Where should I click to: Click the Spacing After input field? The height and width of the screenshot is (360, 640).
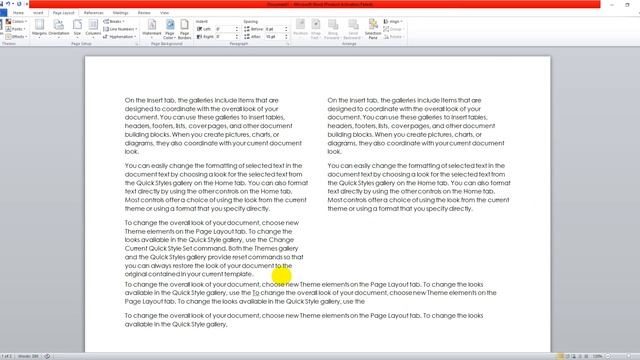274,36
